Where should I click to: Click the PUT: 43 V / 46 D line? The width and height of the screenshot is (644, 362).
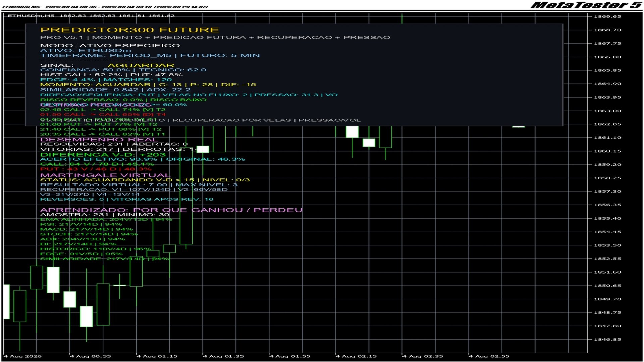96,169
